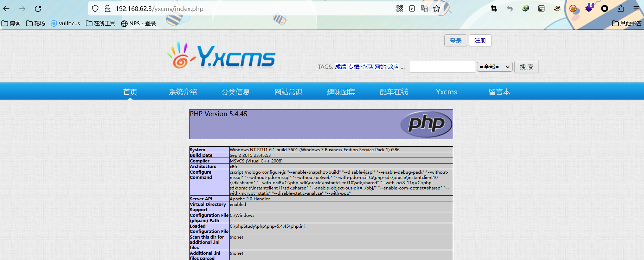Open the dark panel layout extension icon
This screenshot has height=260, width=644.
click(541, 9)
